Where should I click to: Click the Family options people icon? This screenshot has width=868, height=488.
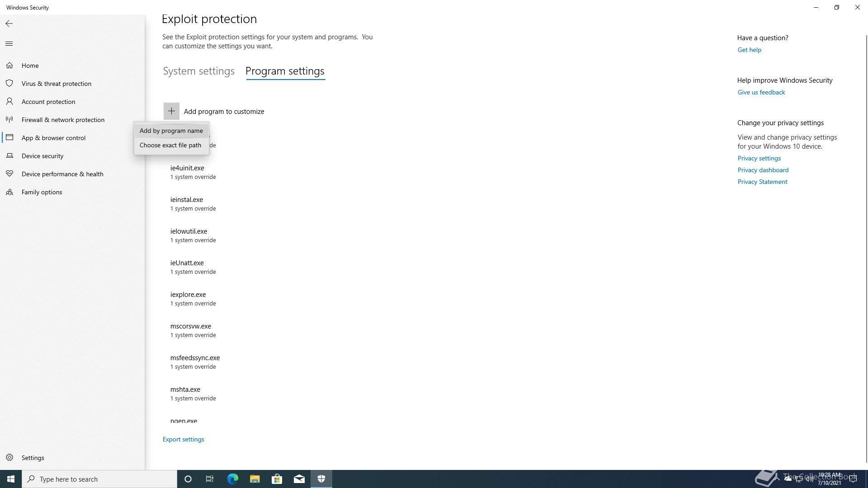click(x=9, y=192)
